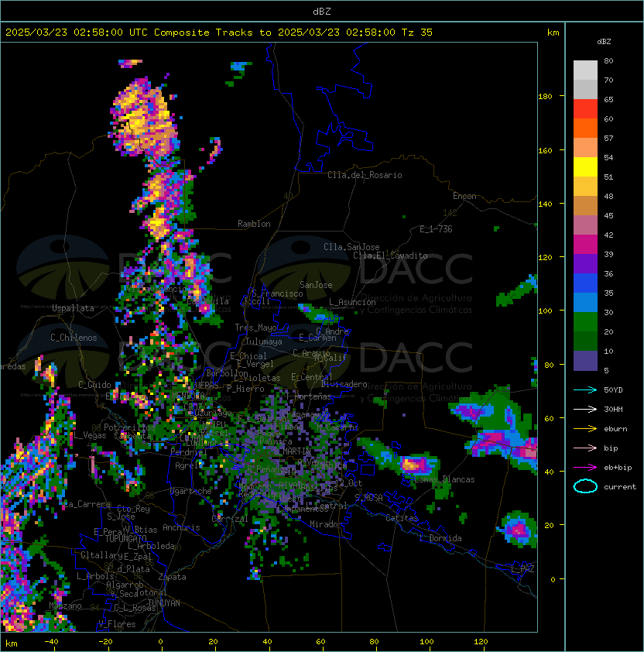The width and height of the screenshot is (644, 652).
Task: Select the 30 dBZ light blue swatch
Action: [x=585, y=303]
